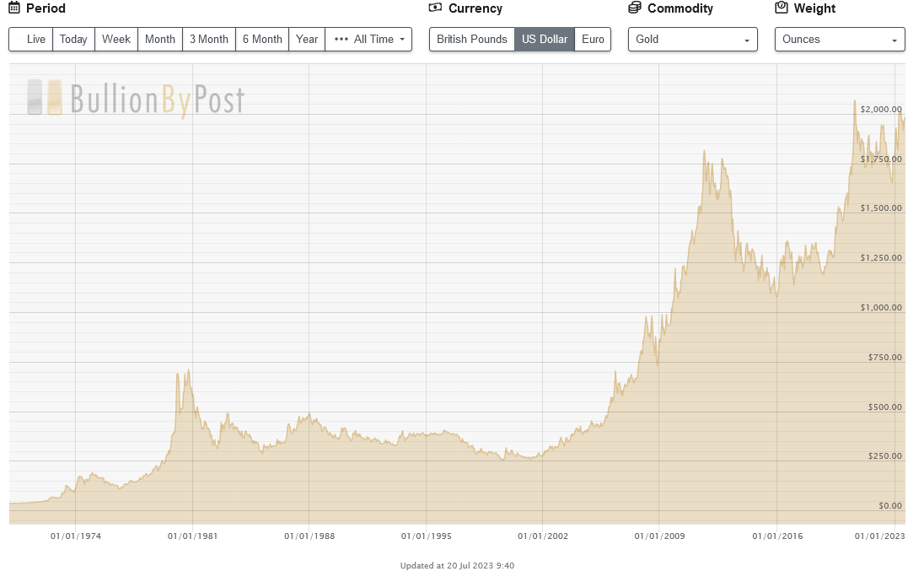Click the BullionByPost logo watermark
This screenshot has width=924, height=582.
[x=136, y=99]
